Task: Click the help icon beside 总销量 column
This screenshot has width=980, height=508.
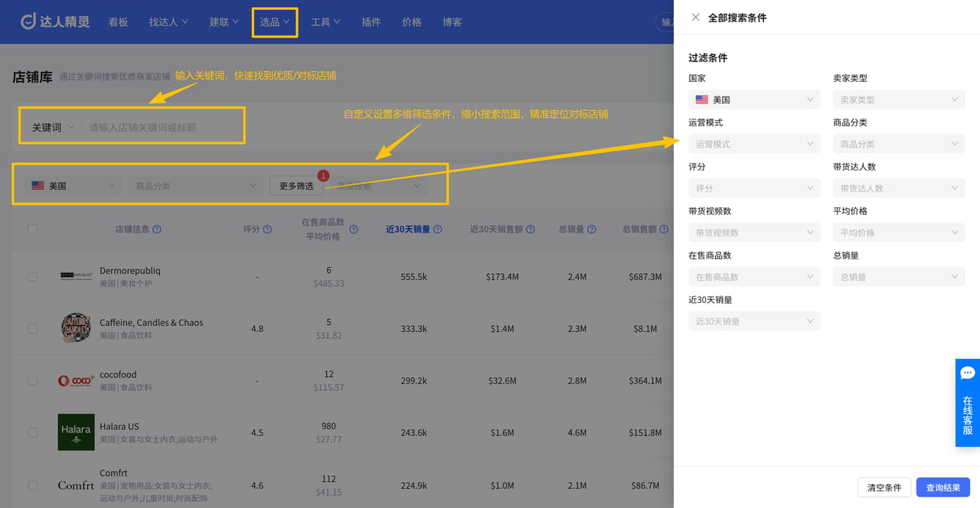Action: 593,229
